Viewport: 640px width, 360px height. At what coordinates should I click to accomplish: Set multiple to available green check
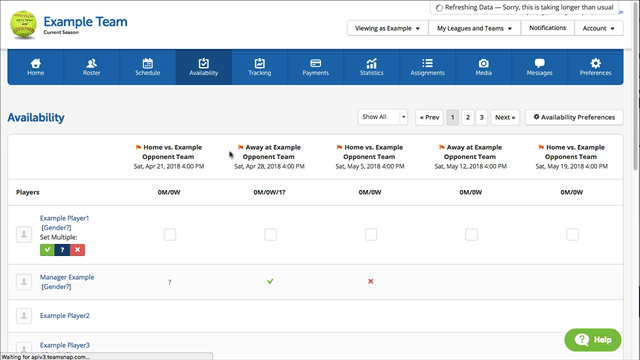point(47,250)
